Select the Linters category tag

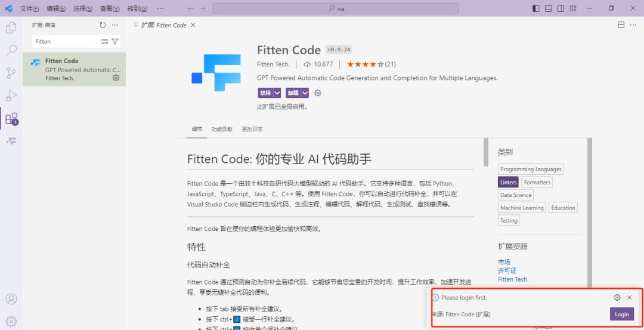point(508,182)
